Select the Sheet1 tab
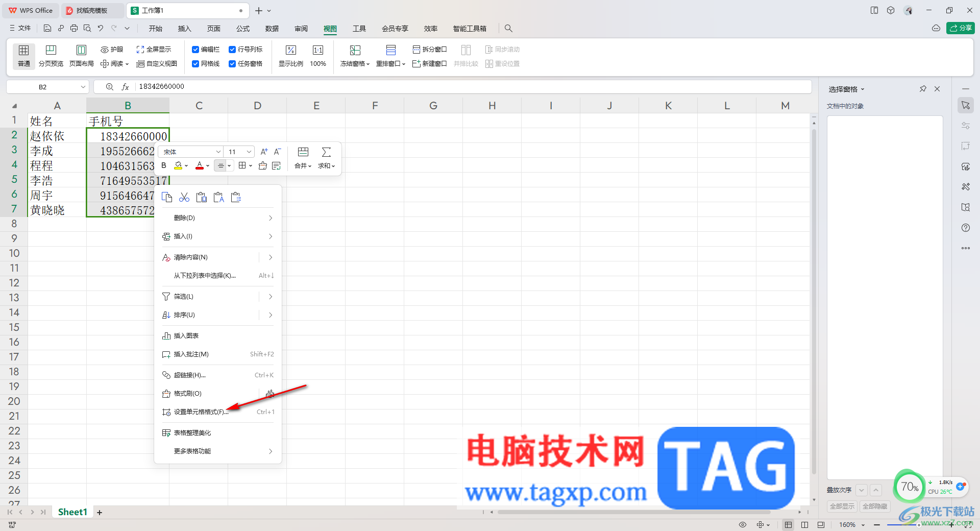The image size is (980, 531). tap(72, 512)
